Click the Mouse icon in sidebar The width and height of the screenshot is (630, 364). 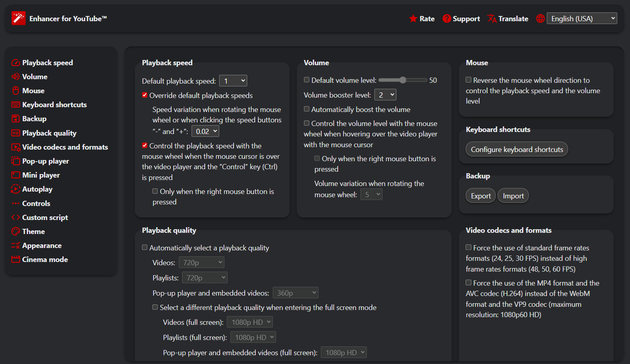(x=16, y=91)
